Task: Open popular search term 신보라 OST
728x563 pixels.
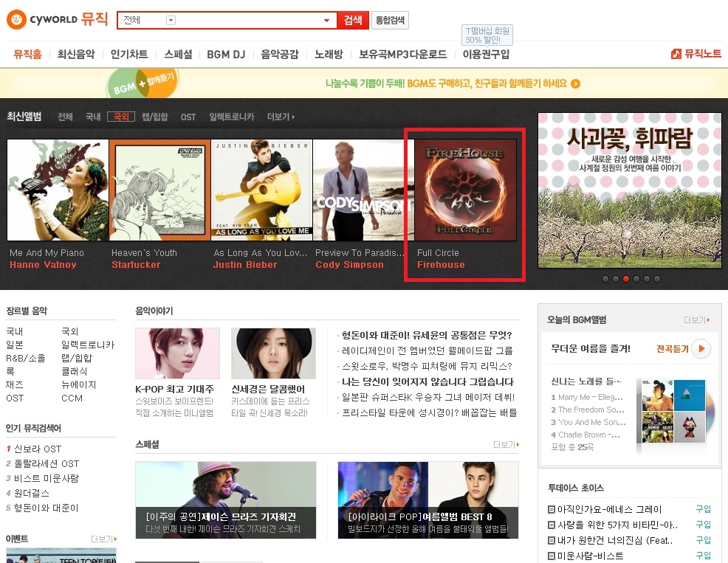Action: [x=38, y=449]
